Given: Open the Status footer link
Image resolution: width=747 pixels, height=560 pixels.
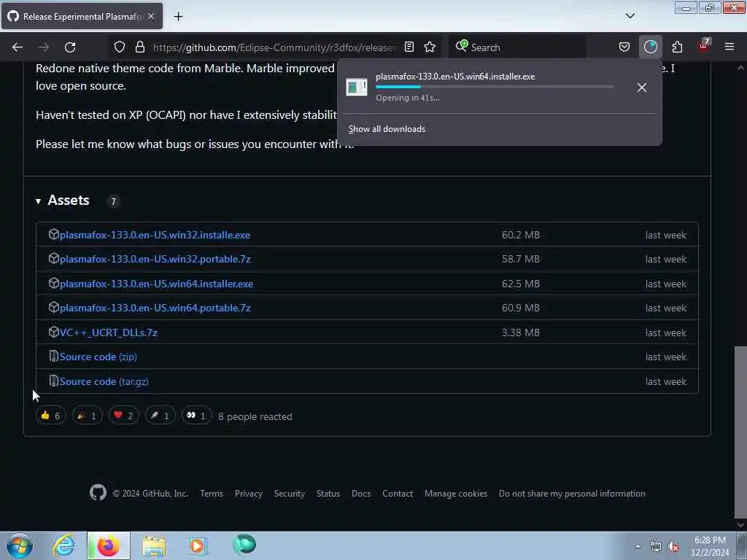Looking at the screenshot, I should [x=328, y=494].
